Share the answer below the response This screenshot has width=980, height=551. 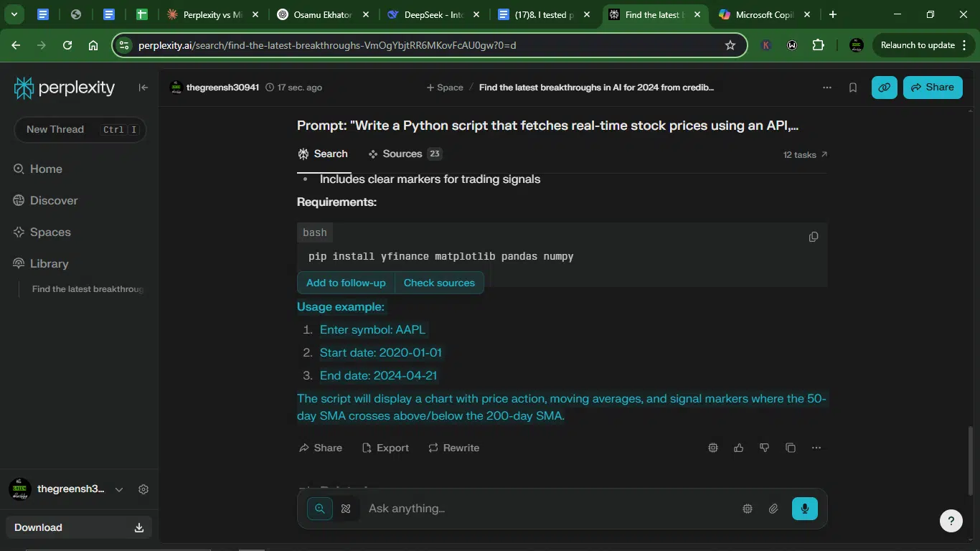point(320,448)
